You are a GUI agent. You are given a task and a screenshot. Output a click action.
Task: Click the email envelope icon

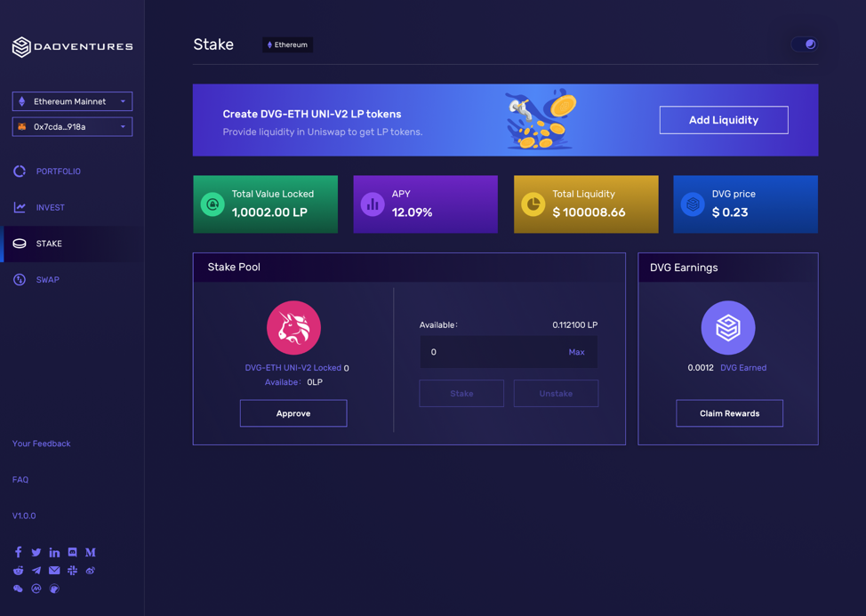[x=54, y=570]
